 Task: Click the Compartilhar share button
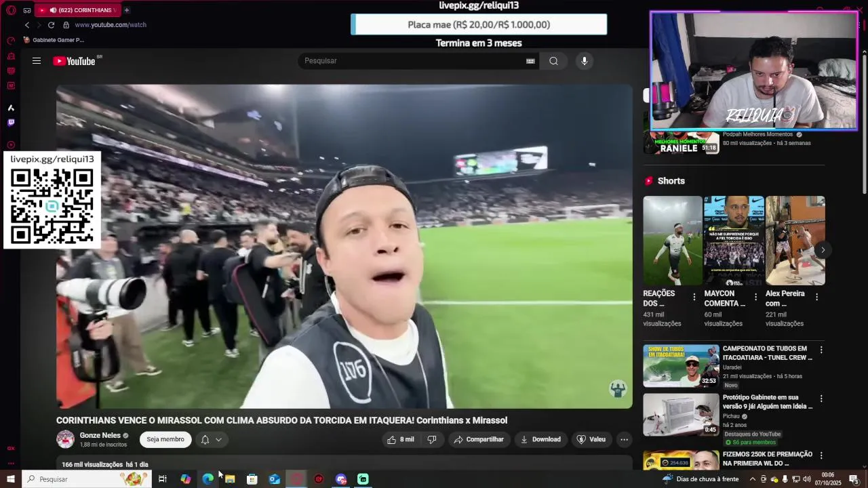(479, 440)
